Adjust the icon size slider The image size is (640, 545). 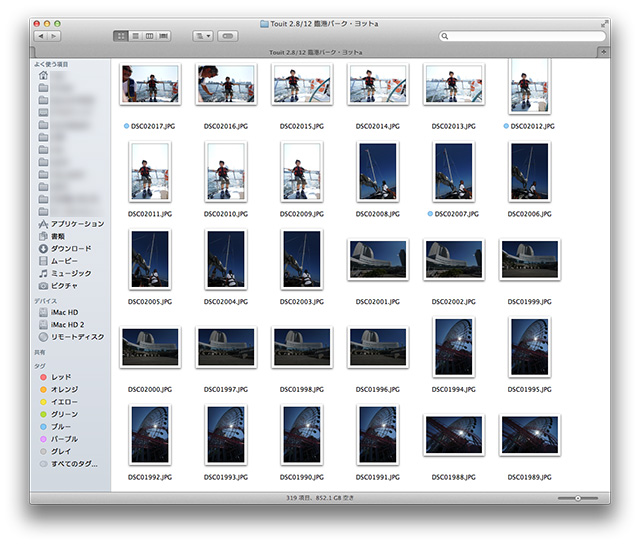click(578, 498)
